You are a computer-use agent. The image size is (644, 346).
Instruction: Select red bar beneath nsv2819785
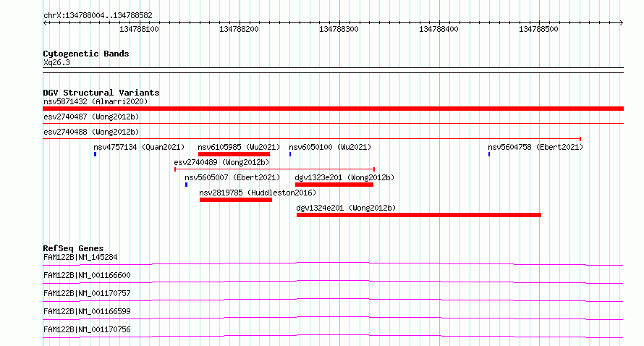(x=236, y=200)
